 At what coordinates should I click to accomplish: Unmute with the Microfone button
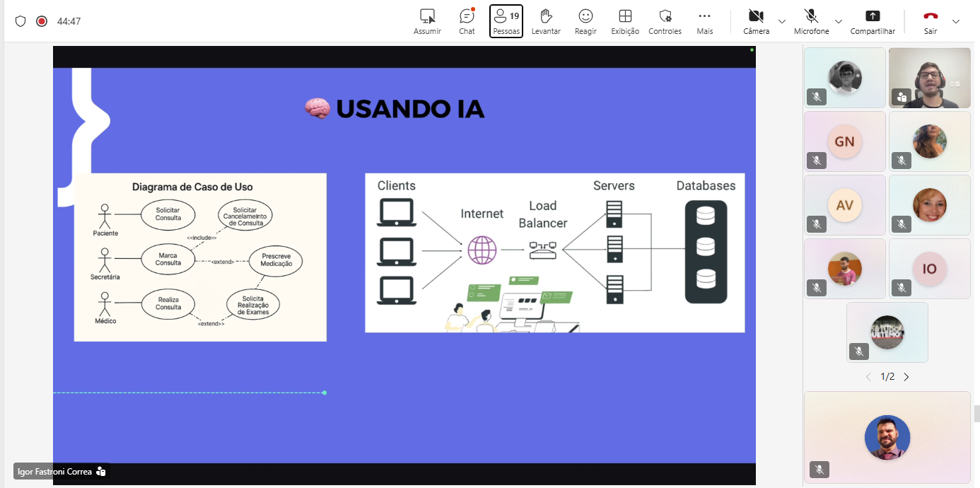811,21
